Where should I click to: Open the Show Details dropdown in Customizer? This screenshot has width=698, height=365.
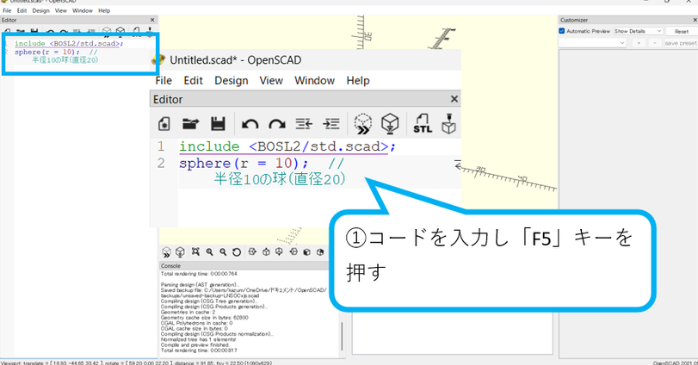[638, 31]
